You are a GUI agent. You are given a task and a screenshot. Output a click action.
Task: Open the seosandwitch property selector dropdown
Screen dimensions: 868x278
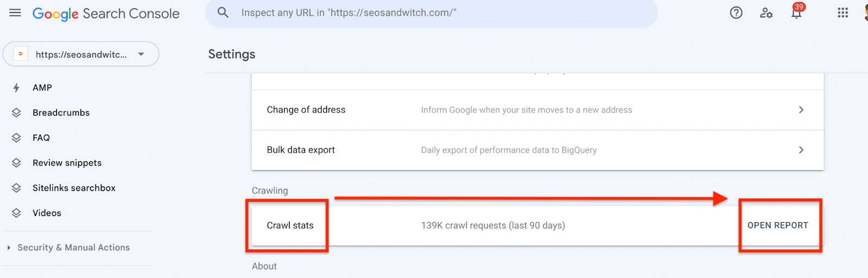tap(81, 54)
